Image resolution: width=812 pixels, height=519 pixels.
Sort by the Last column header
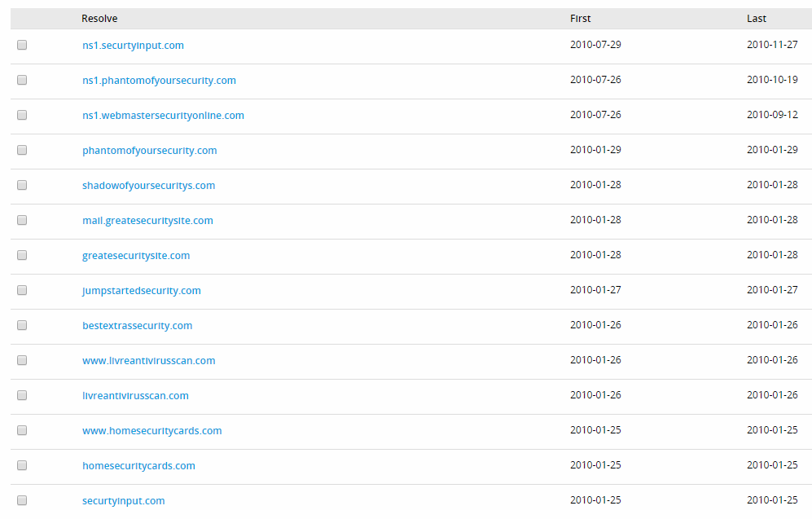tap(756, 19)
